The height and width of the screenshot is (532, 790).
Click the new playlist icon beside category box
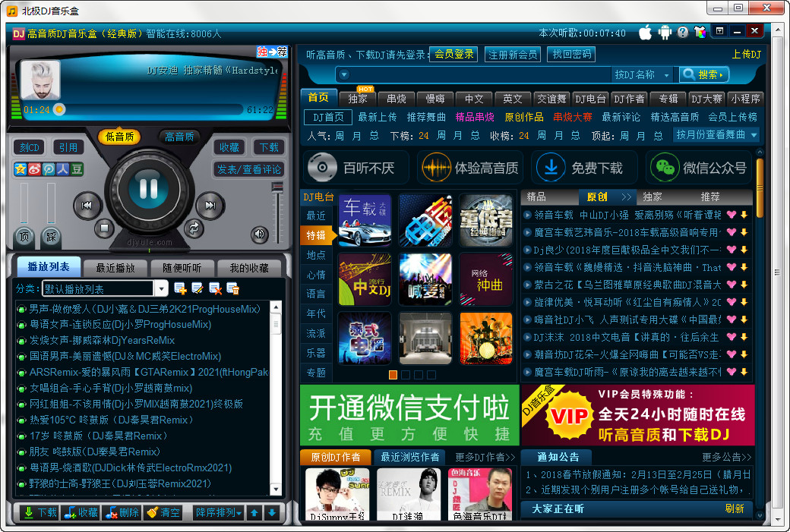point(180,288)
